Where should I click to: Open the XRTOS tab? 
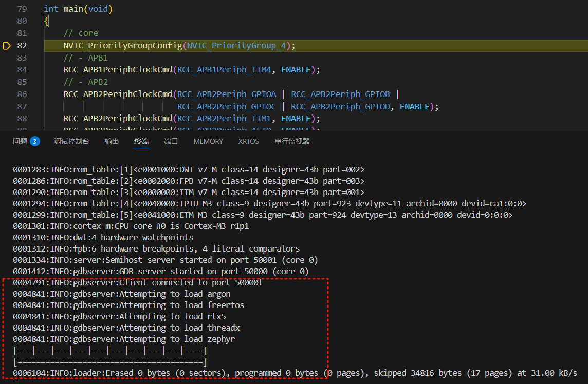click(x=249, y=141)
